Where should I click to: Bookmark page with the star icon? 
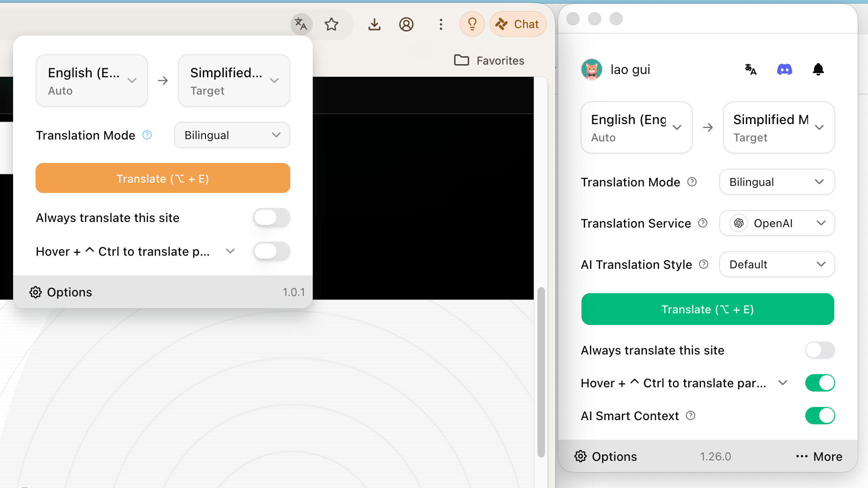point(331,24)
